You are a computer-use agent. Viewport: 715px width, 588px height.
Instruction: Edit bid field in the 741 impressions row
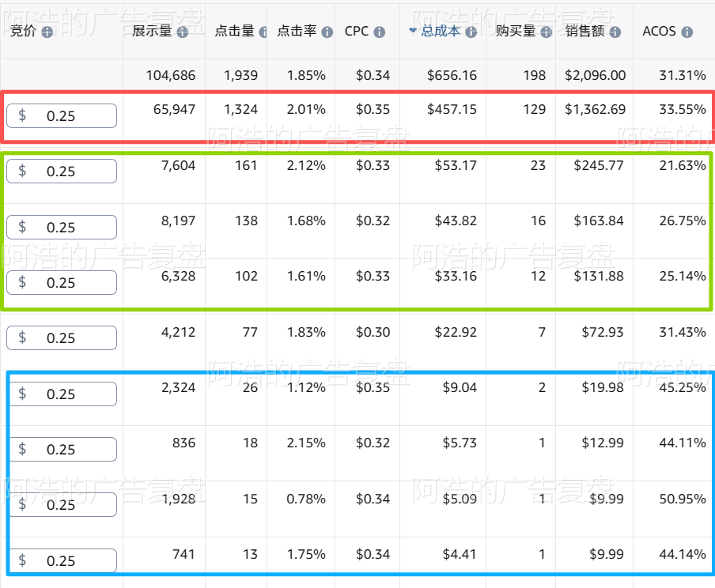63,560
